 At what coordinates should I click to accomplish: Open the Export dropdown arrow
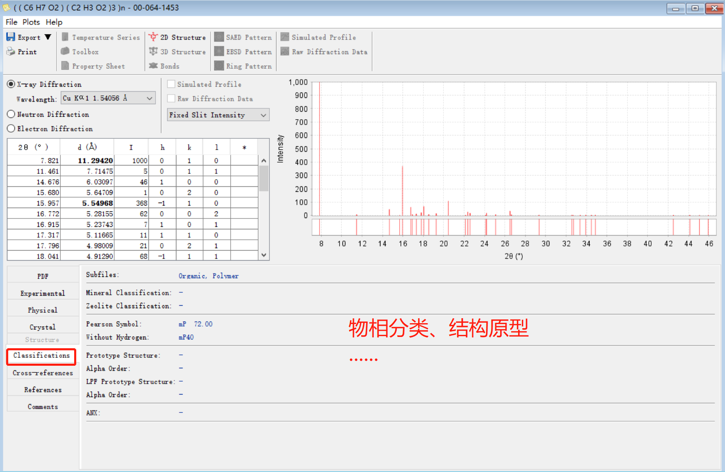coord(47,37)
